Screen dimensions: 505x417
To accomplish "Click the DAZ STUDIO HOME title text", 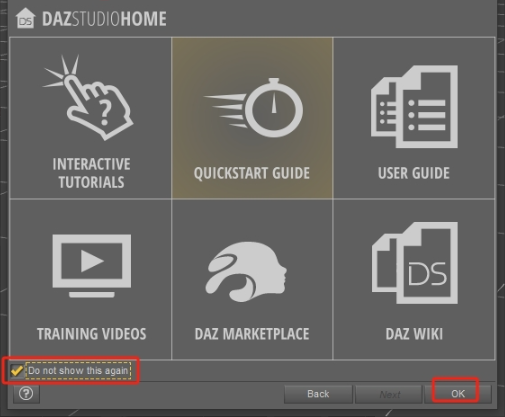I will (104, 19).
